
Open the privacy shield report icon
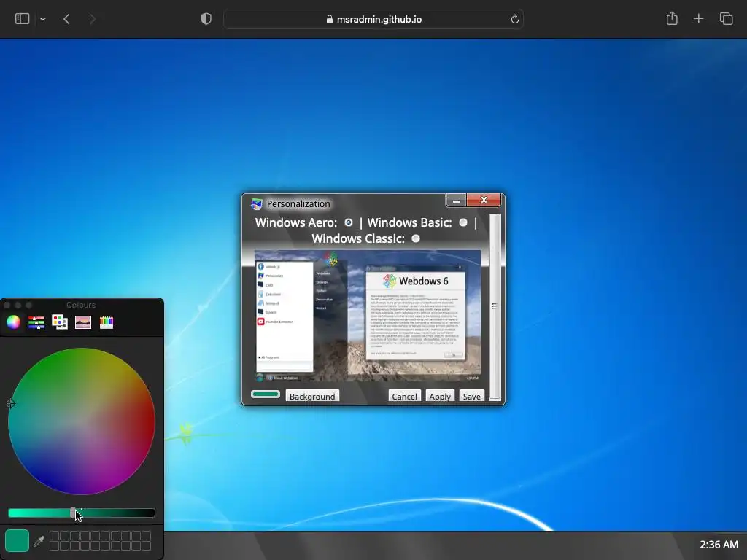pyautogui.click(x=206, y=19)
